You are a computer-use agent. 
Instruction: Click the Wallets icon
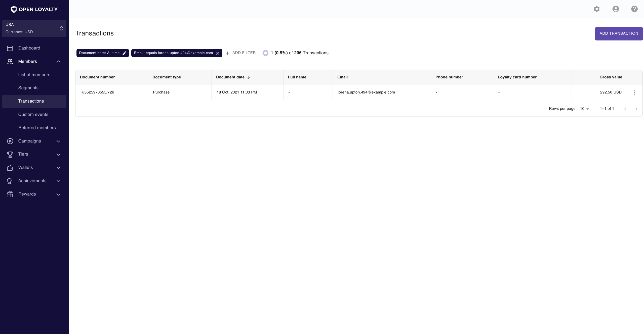[x=10, y=168]
